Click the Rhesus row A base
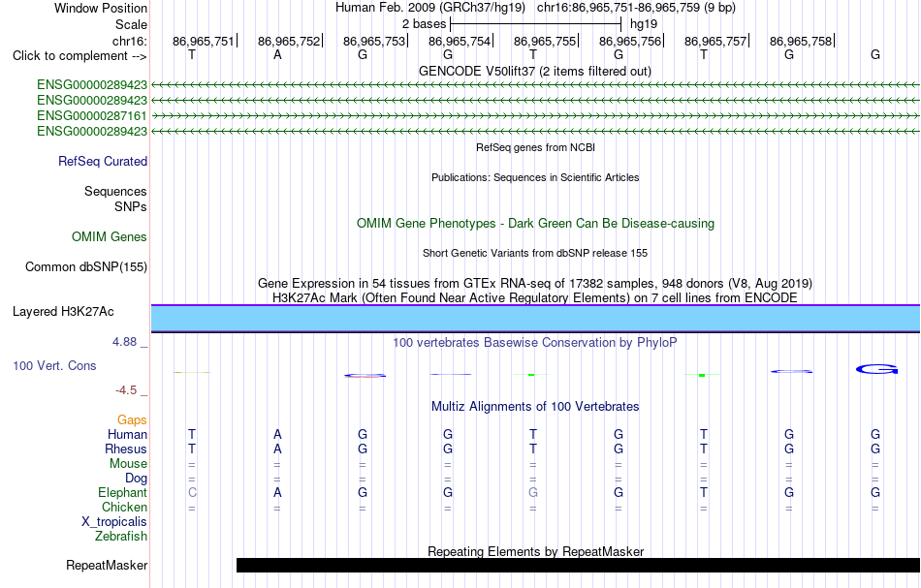Image resolution: width=921 pixels, height=588 pixels. pos(277,449)
